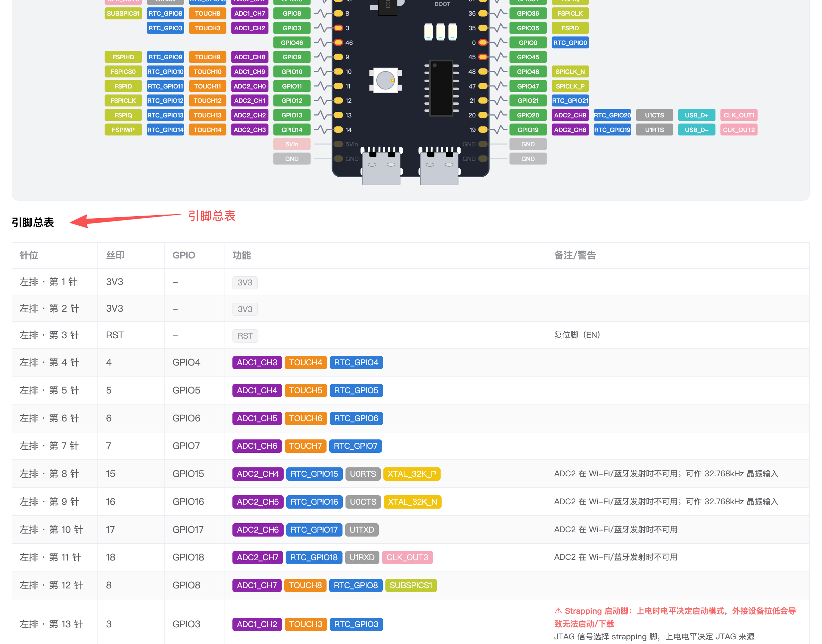The width and height of the screenshot is (822, 644).
Task: Click the U1CTS gray tag
Action: tap(654, 115)
